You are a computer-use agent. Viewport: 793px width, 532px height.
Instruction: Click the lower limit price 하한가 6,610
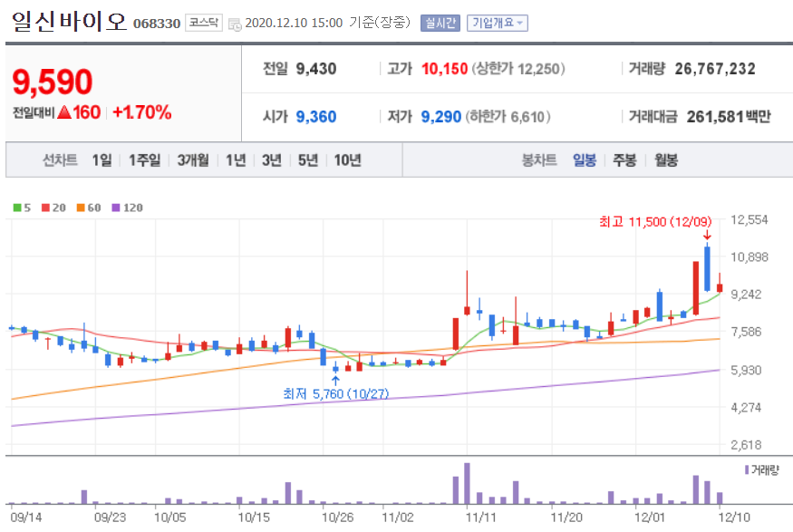(508, 117)
